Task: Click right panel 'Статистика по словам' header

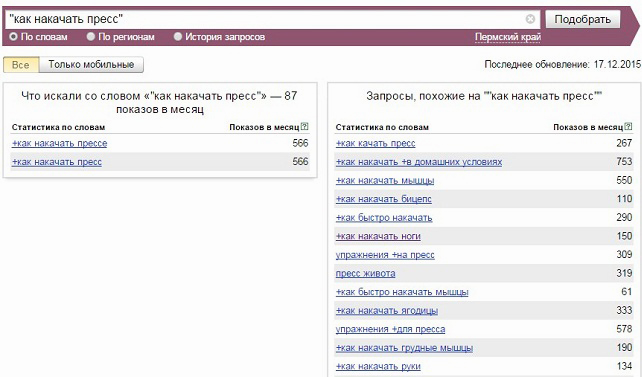Action: coord(382,127)
